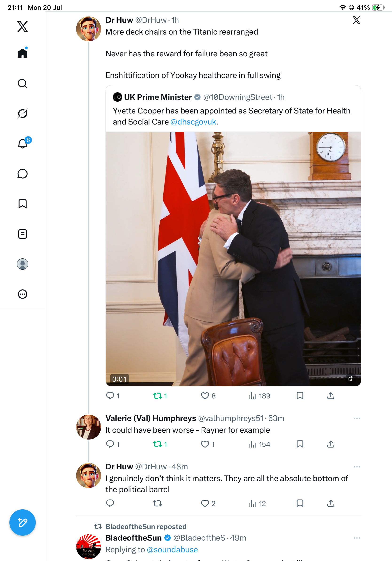The height and width of the screenshot is (561, 392).
Task: Open more menu on Dr Huw's 48m reply
Action: (357, 467)
